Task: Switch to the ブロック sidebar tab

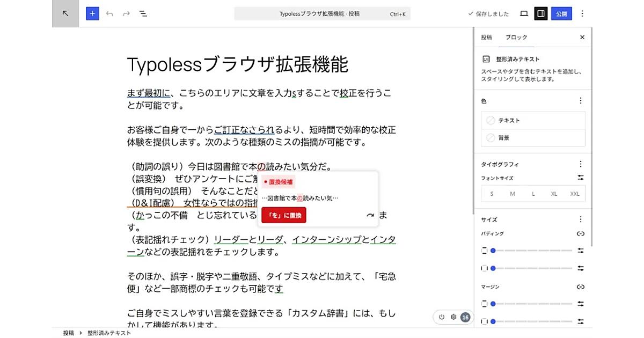Action: pos(517,38)
